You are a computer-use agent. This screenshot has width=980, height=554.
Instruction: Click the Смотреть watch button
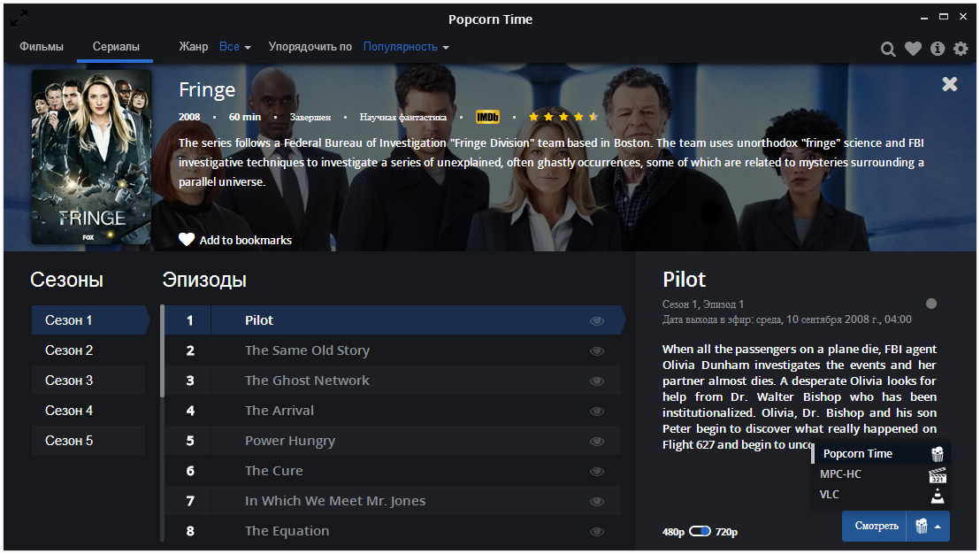tap(877, 526)
